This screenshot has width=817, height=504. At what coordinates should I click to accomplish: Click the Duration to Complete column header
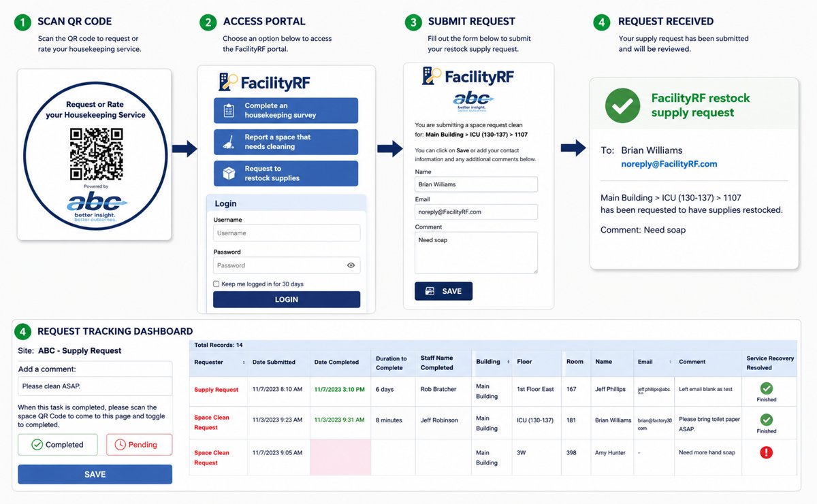tap(391, 363)
